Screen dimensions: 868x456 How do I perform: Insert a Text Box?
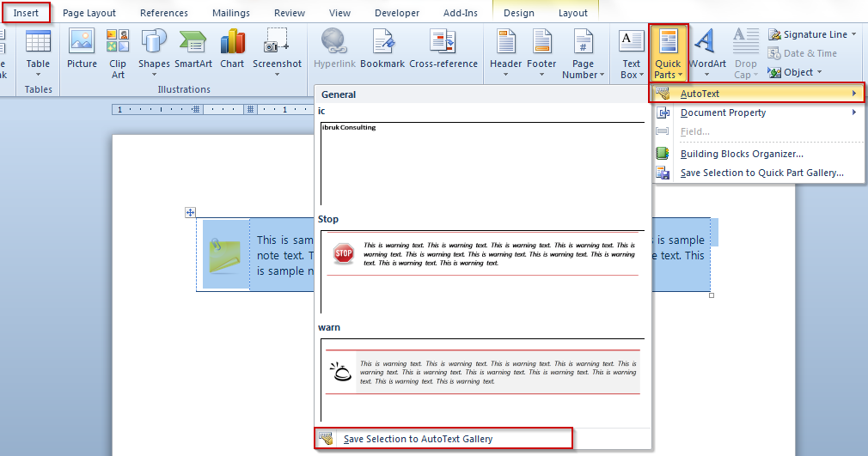[x=631, y=54]
